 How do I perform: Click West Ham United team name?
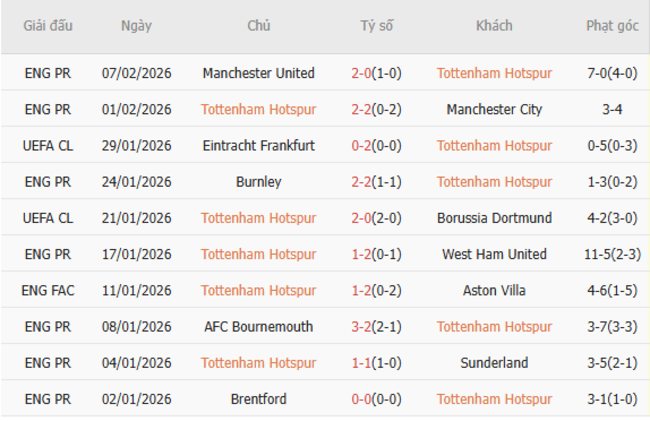pos(494,254)
